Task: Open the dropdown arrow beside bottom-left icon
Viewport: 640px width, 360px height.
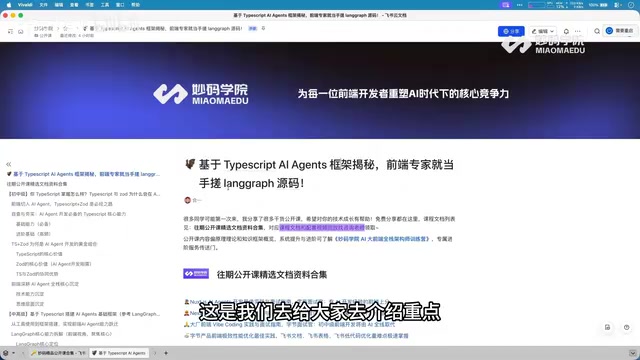Action: (x=13, y=353)
